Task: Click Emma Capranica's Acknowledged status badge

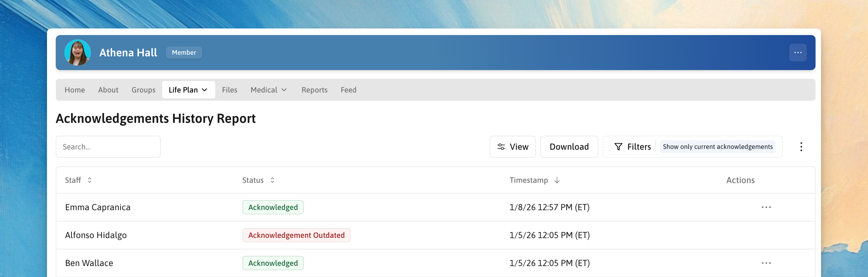Action: pyautogui.click(x=273, y=207)
